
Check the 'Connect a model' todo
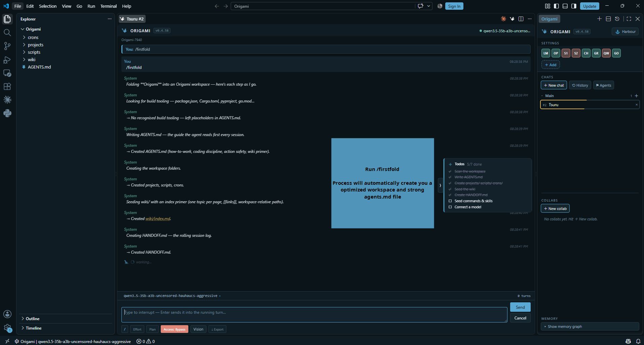[450, 207]
